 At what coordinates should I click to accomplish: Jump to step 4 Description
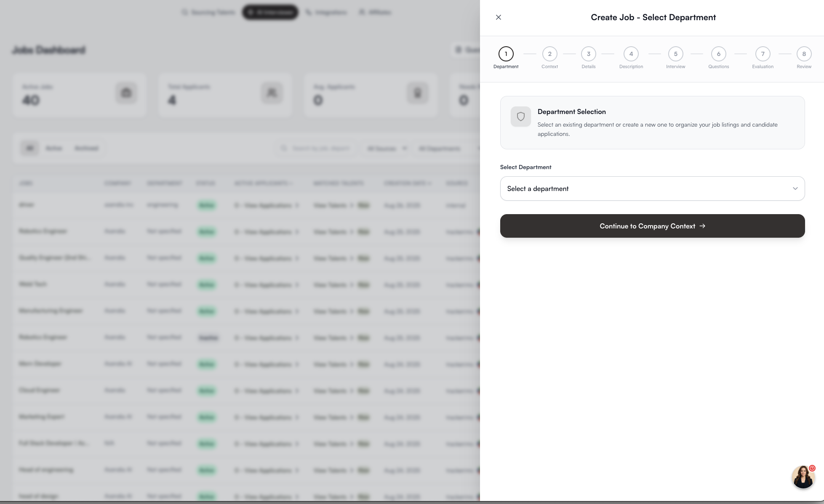631,54
